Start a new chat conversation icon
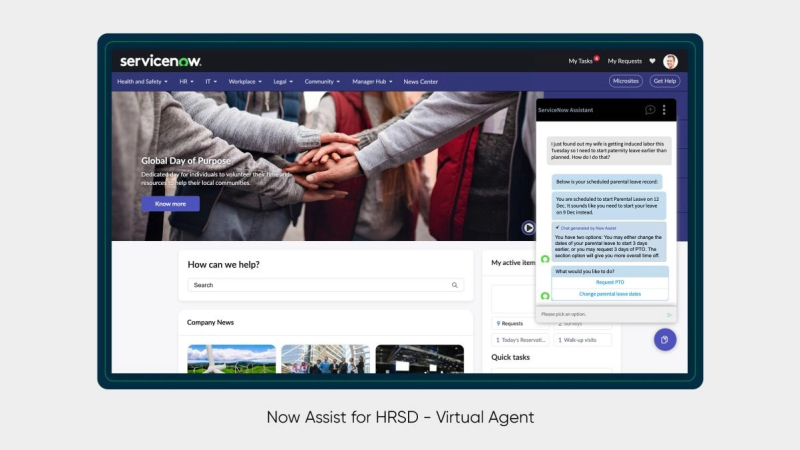800x450 pixels. click(650, 110)
